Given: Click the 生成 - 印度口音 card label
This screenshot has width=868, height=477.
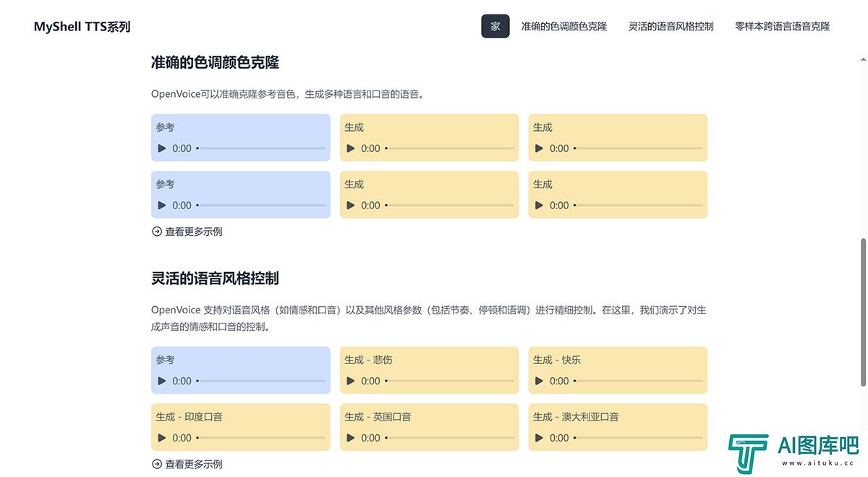Looking at the screenshot, I should 190,417.
